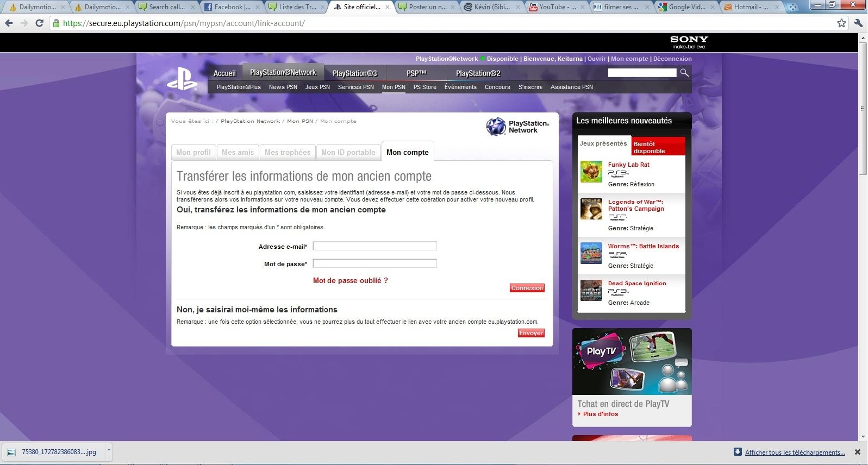Click the Connexion button
Image resolution: width=868 pixels, height=465 pixels.
[x=527, y=288]
